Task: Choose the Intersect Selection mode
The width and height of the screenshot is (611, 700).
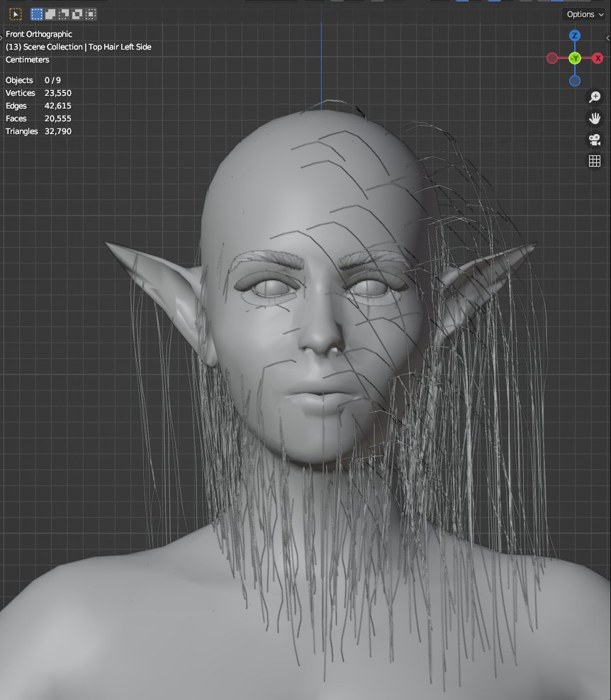Action: (91, 14)
